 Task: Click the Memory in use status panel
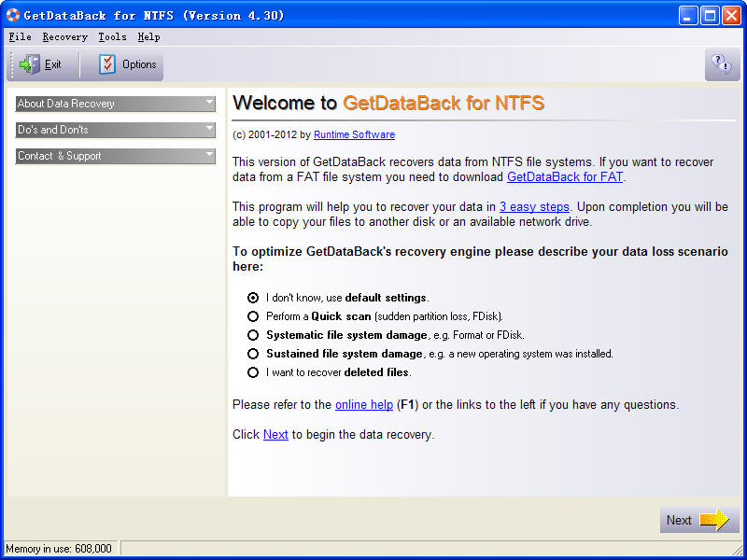[x=60, y=549]
